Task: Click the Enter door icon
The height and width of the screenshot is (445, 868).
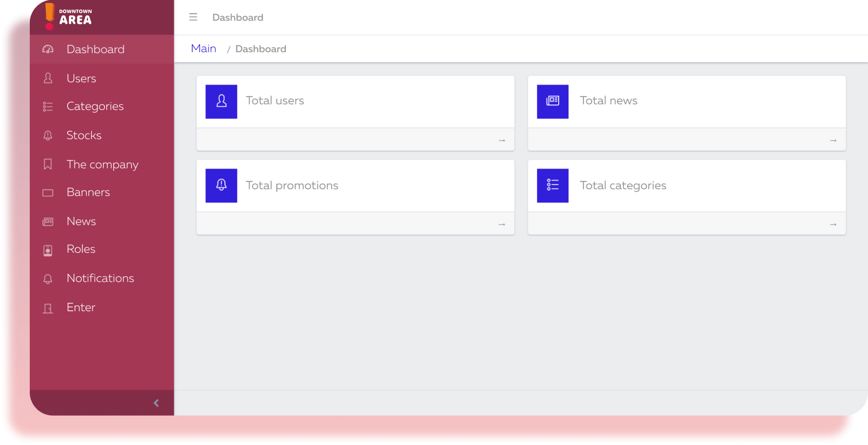Action: 48,308
